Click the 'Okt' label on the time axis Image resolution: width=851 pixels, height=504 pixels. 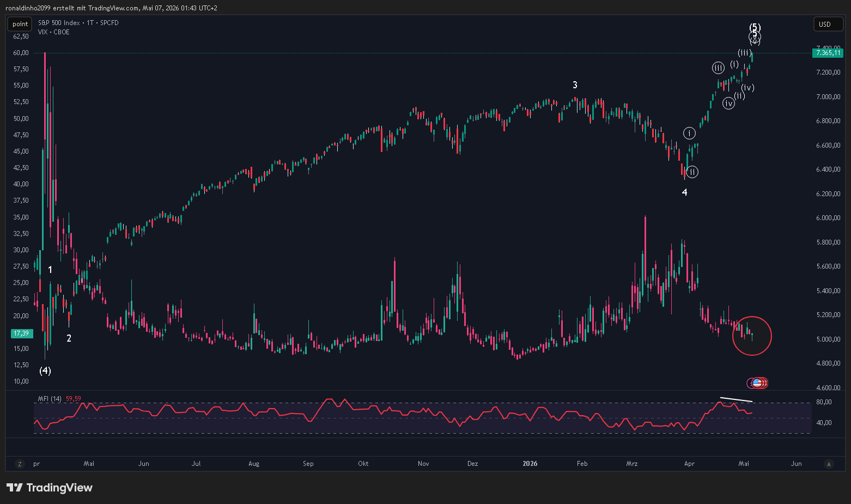click(x=363, y=464)
